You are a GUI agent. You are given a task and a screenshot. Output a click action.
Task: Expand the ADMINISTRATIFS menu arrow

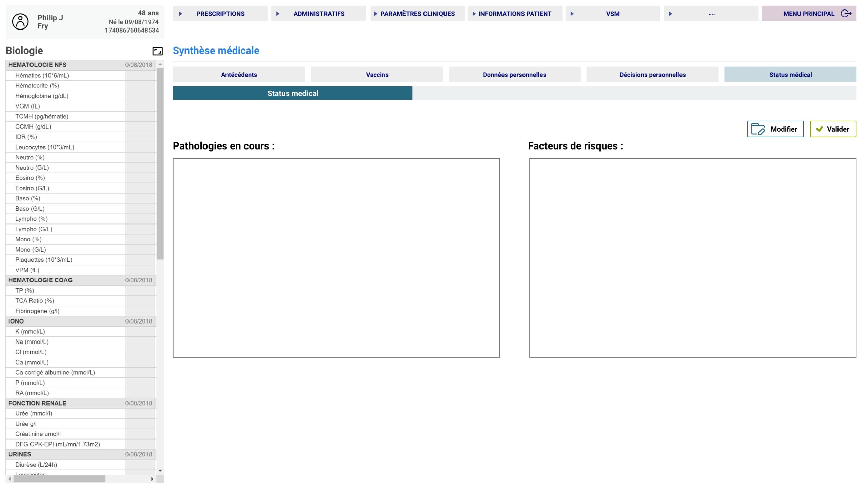tap(278, 14)
